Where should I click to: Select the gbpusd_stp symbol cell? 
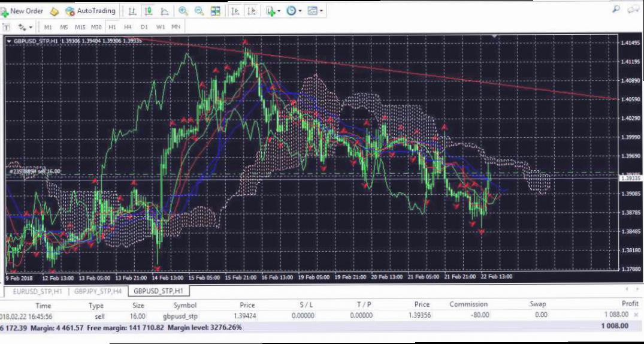click(x=179, y=316)
